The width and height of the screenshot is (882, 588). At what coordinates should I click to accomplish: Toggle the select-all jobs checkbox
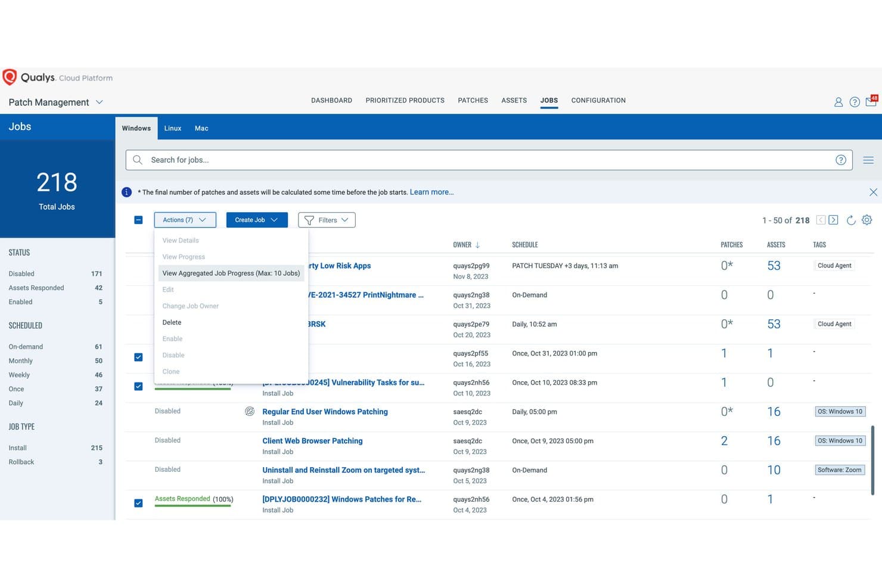(x=138, y=220)
